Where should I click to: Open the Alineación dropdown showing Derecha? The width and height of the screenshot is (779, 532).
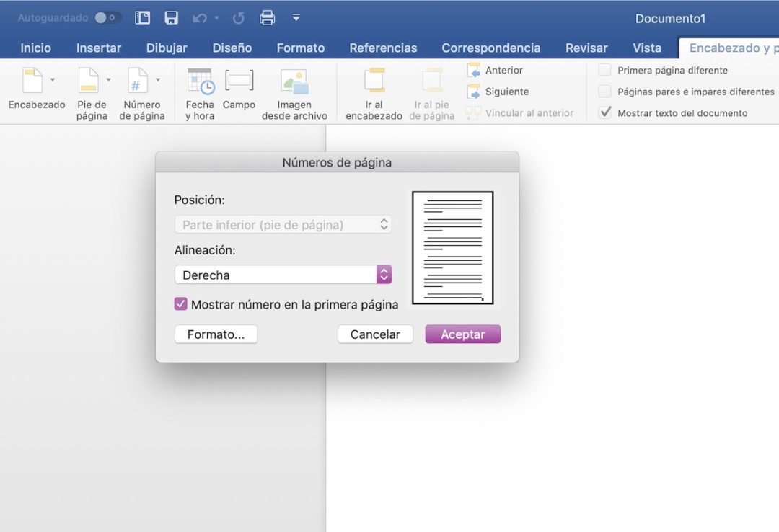click(x=283, y=275)
